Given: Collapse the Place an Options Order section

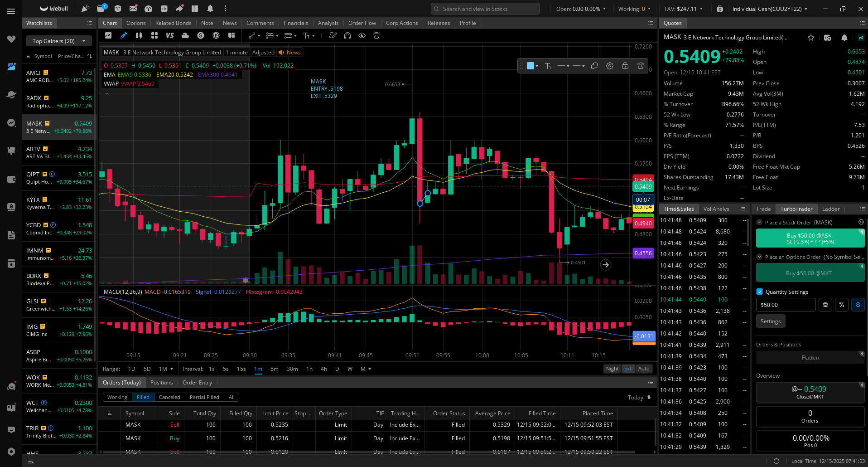Looking at the screenshot, I should click(x=760, y=257).
